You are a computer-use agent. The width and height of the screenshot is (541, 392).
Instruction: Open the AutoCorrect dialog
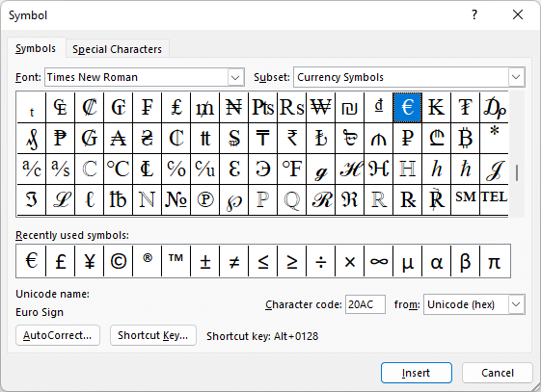click(58, 335)
